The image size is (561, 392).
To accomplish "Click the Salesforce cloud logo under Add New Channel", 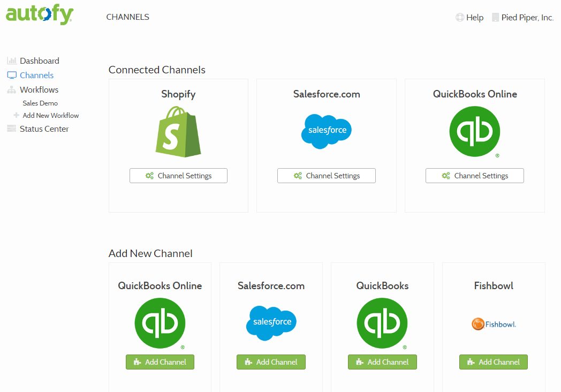I will (x=271, y=323).
